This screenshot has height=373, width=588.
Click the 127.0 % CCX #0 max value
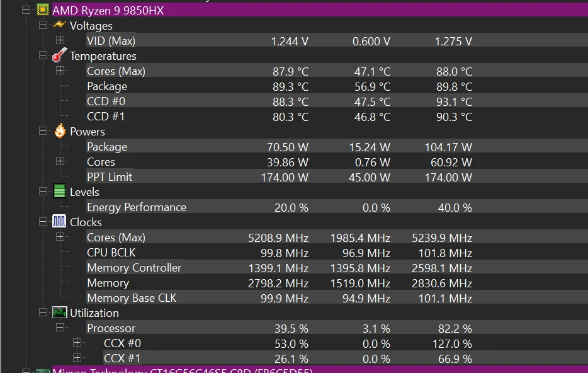(452, 344)
